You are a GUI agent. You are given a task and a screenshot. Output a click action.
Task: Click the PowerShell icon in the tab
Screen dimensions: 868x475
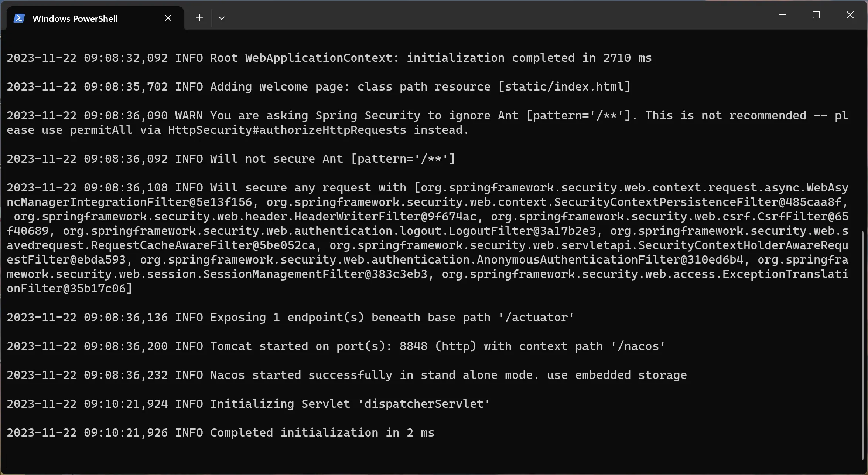(19, 18)
